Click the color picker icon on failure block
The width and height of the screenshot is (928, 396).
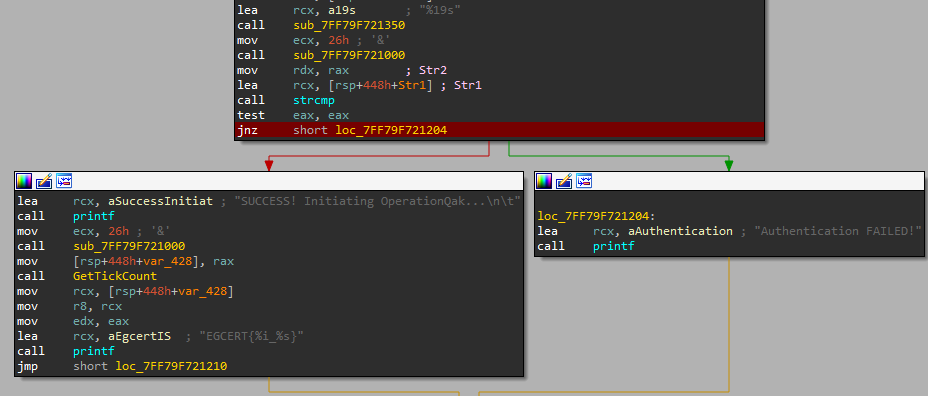point(544,181)
